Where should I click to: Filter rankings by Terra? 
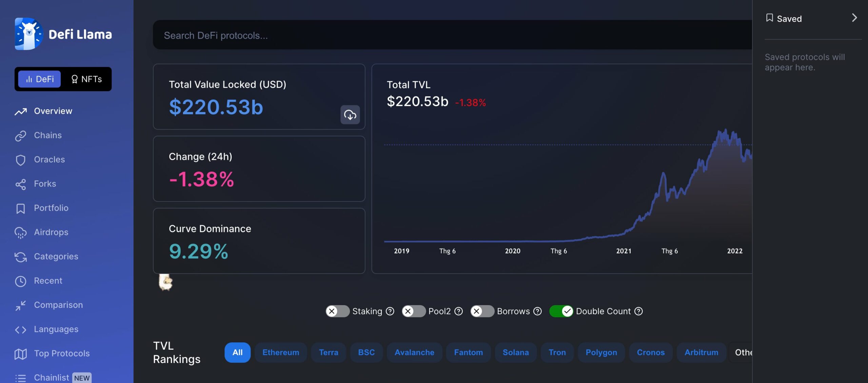(329, 352)
